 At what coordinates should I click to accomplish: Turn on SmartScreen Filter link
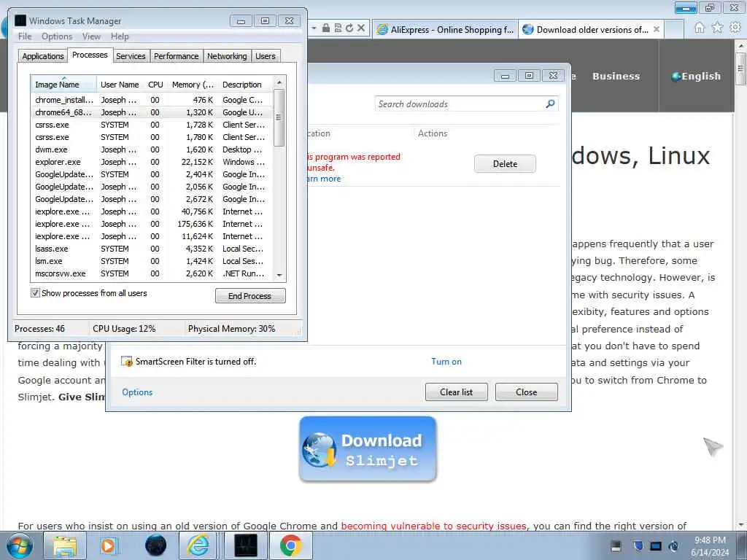[x=446, y=362]
